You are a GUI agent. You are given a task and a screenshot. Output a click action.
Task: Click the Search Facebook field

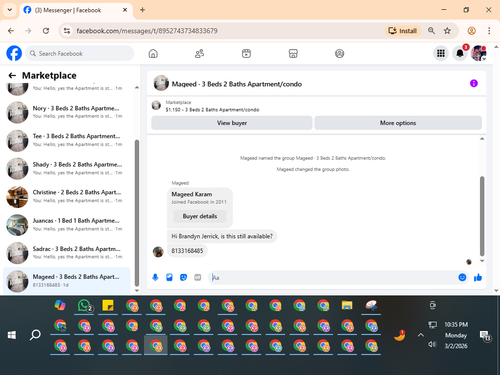coord(80,53)
